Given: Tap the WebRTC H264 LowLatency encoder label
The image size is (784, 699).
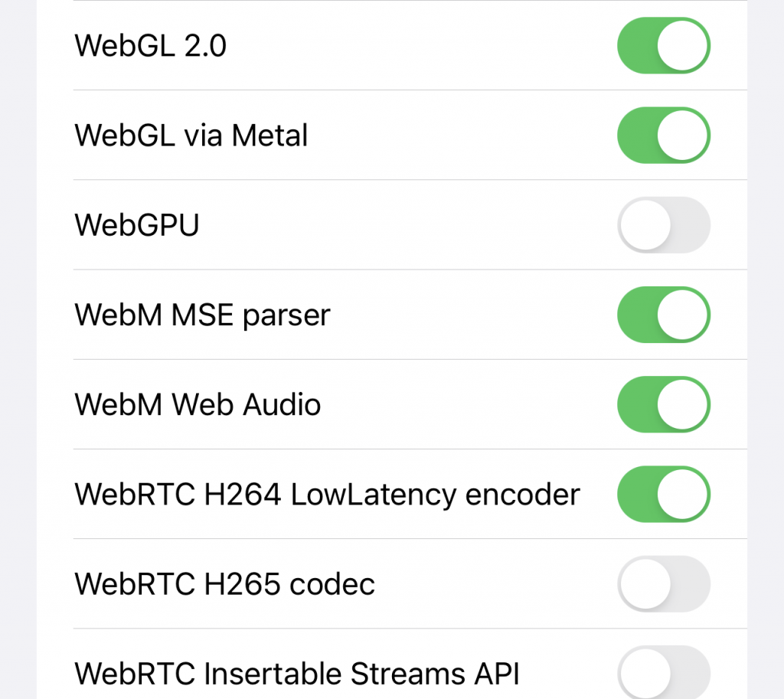Looking at the screenshot, I should [x=327, y=494].
